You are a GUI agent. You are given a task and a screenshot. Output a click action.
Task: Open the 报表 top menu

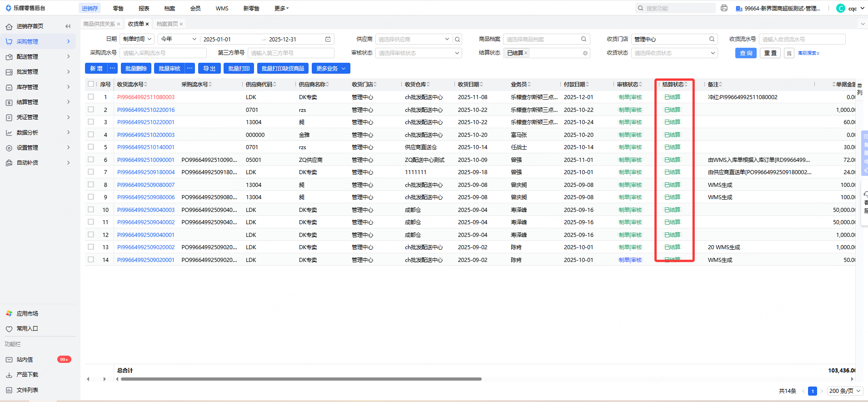pos(144,8)
